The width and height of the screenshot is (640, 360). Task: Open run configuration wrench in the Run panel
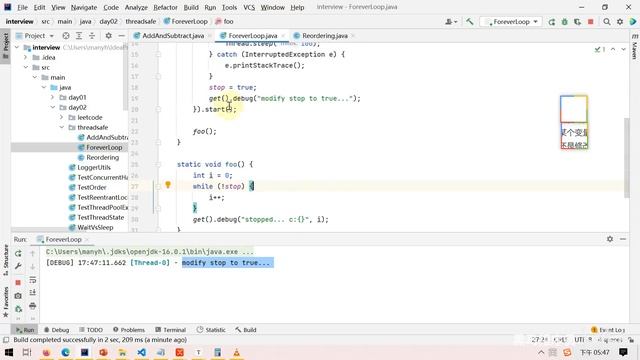(x=18, y=267)
